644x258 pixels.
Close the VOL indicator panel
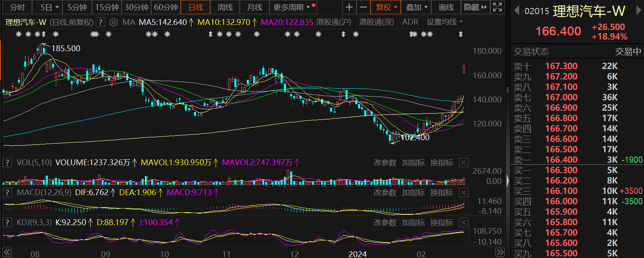pyautogui.click(x=463, y=163)
